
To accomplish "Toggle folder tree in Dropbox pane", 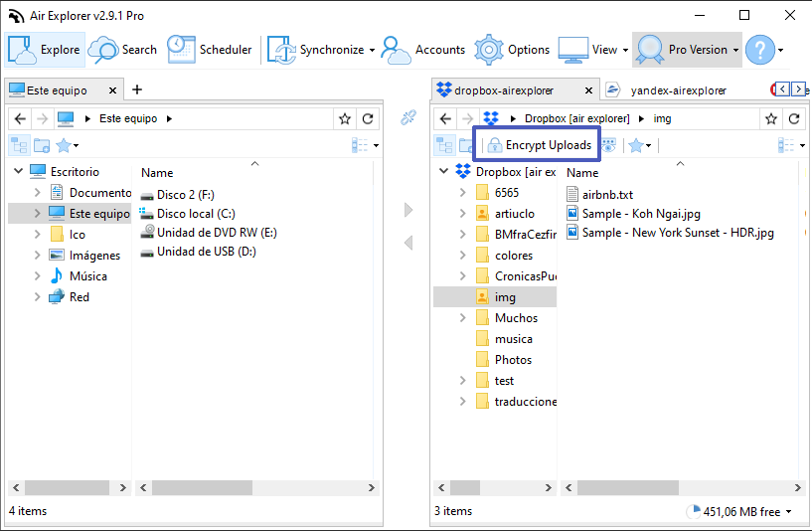I will point(444,145).
